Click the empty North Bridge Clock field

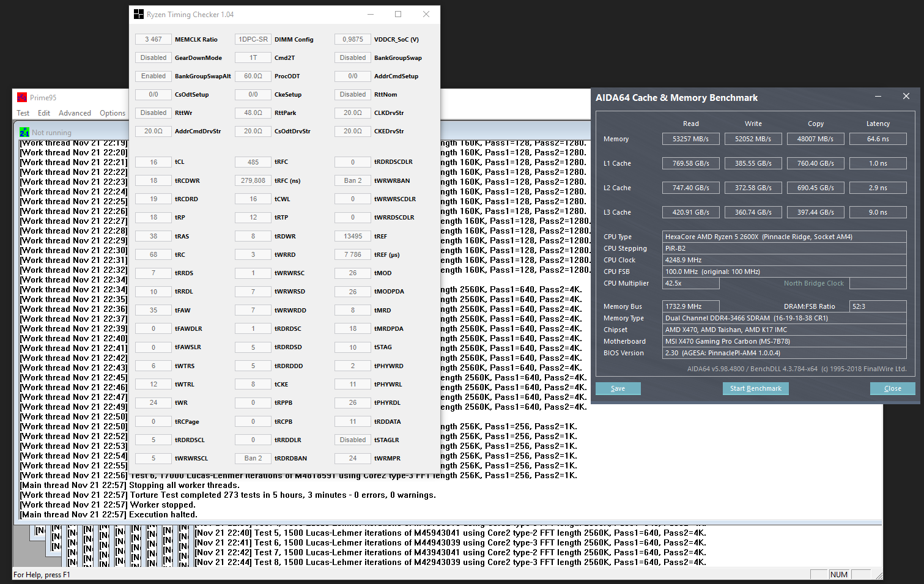pyautogui.click(x=878, y=283)
